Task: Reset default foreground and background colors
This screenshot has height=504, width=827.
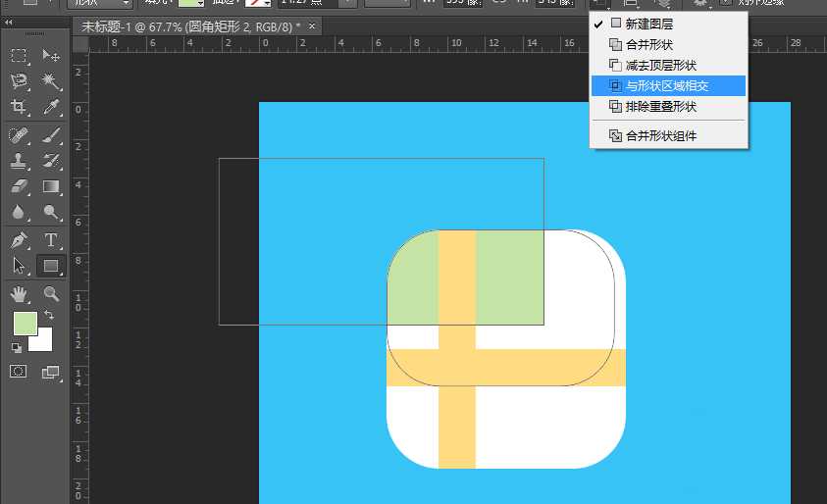Action: coord(17,347)
